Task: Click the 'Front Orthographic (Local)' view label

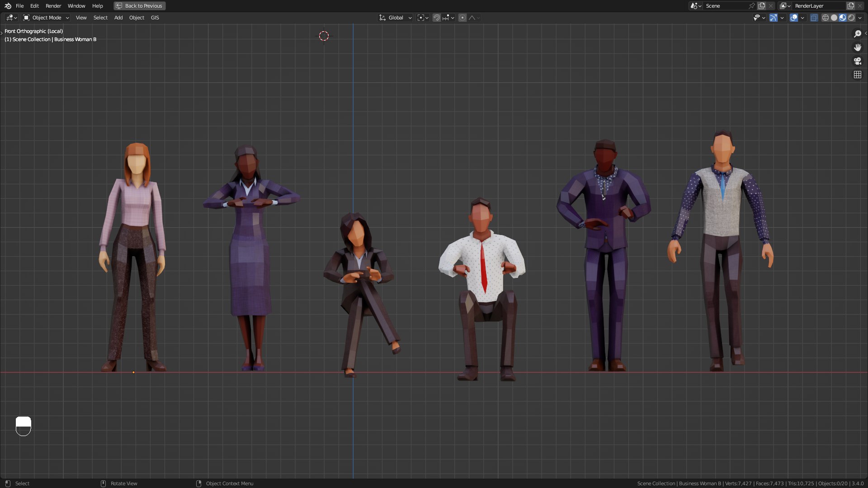Action: click(34, 31)
